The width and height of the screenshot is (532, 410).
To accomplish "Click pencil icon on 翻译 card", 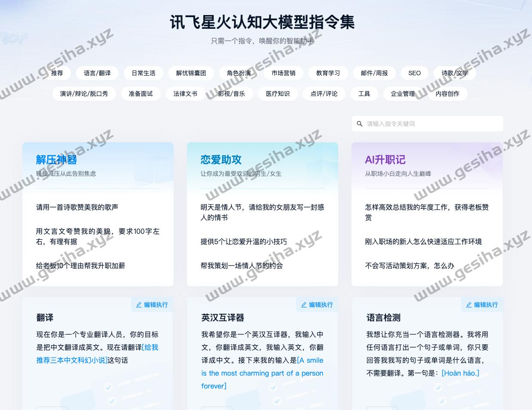I will 139,305.
